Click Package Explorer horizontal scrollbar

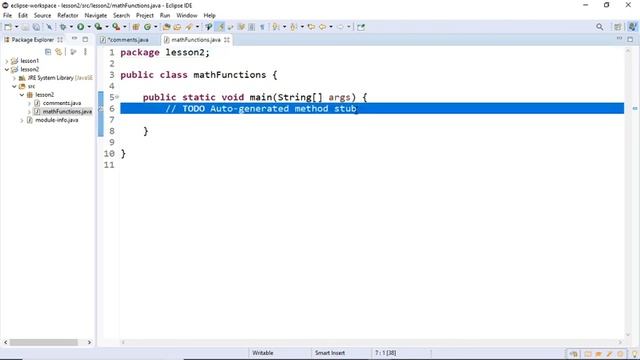click(x=43, y=342)
